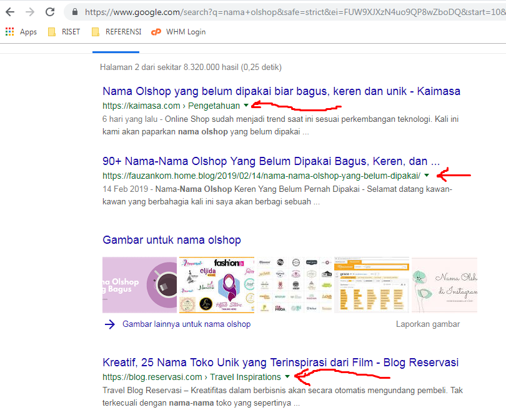Expand the dropdown beside blog.reservasi.com Travel Inspirations

pyautogui.click(x=287, y=377)
